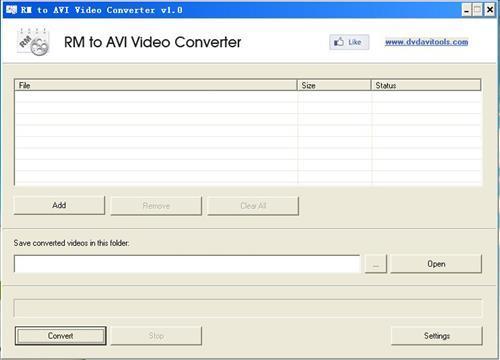Click the Status column header
This screenshot has height=360, width=500.
pos(426,85)
